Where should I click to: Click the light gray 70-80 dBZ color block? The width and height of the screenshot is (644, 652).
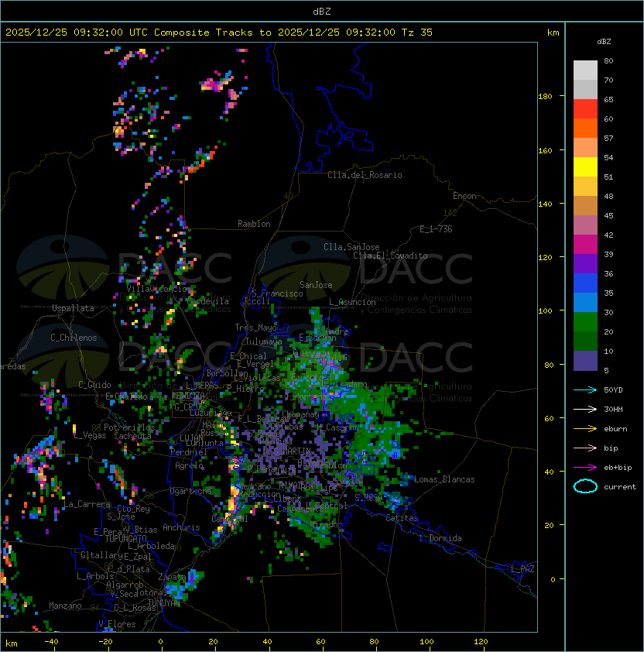[585, 70]
